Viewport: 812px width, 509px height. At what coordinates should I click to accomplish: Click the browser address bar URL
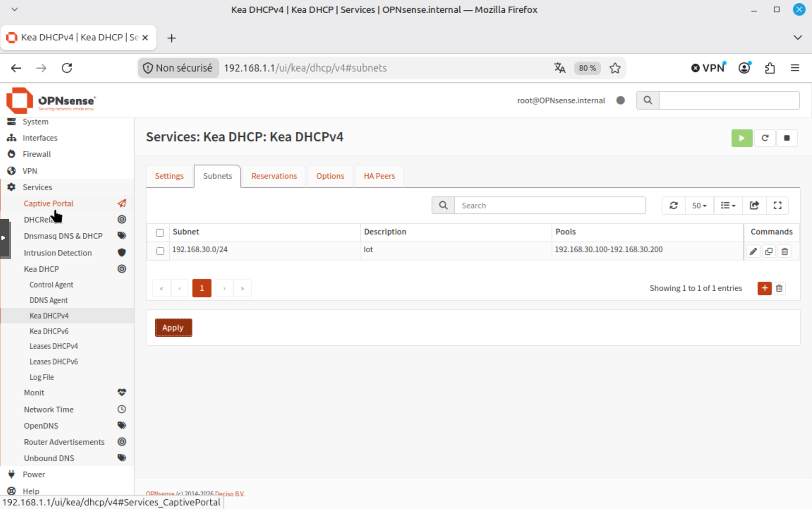tap(305, 68)
